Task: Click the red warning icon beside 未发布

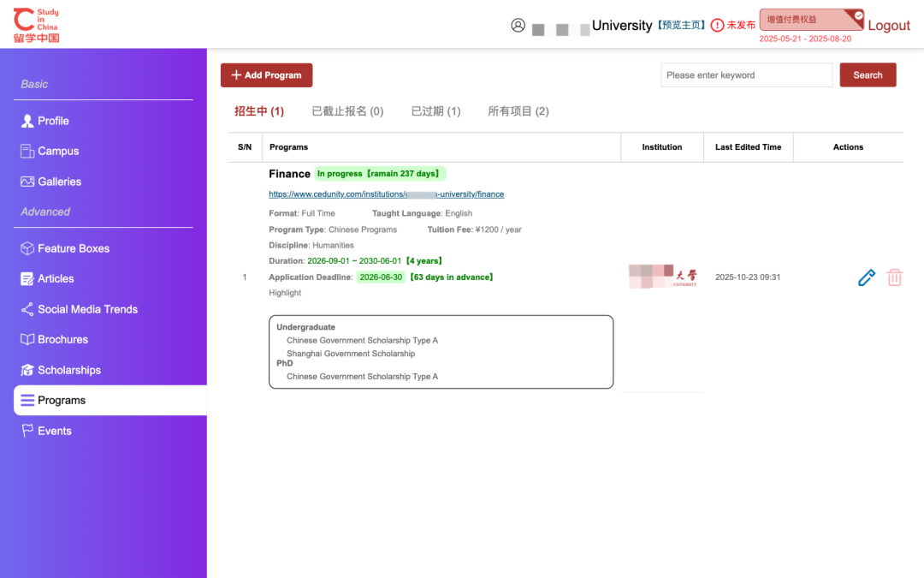Action: click(x=717, y=26)
